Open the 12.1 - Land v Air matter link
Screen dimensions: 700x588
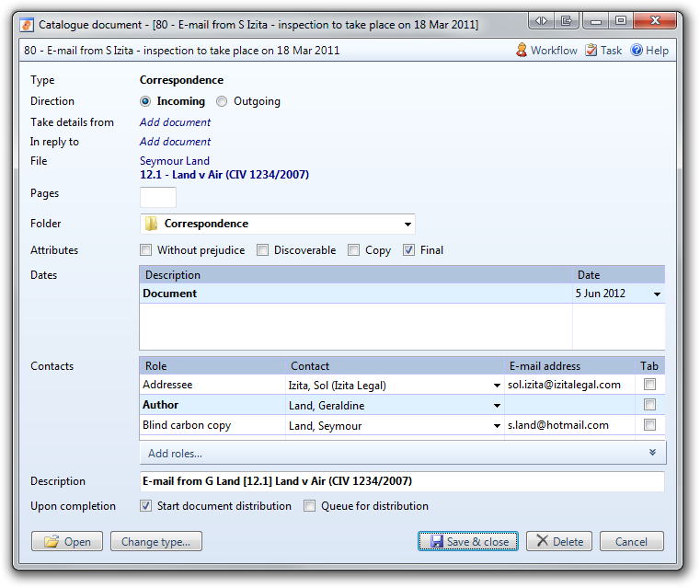(x=224, y=175)
